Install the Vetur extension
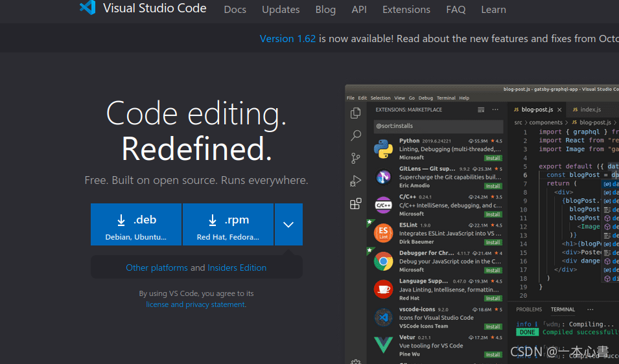619x364 pixels. (493, 355)
